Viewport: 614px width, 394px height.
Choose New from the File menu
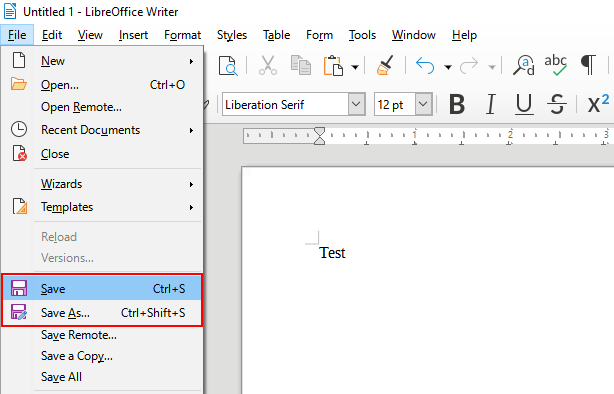(102, 61)
